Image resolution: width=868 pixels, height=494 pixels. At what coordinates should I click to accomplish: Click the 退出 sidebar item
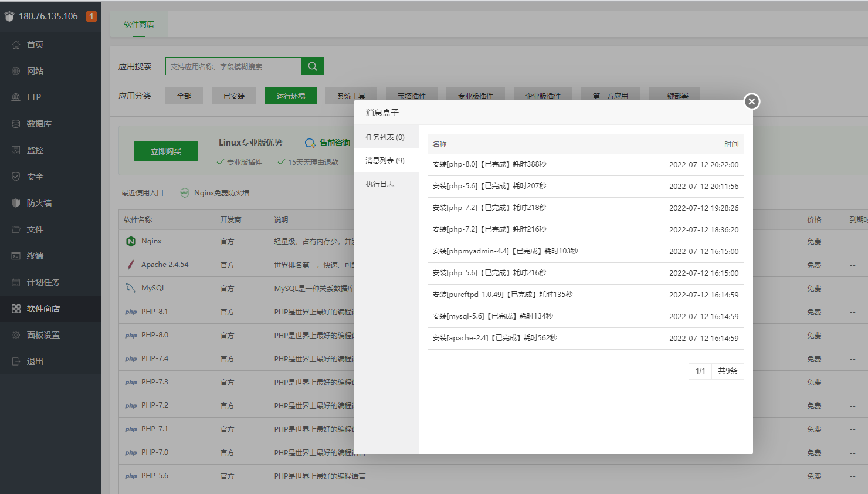[x=50, y=361]
